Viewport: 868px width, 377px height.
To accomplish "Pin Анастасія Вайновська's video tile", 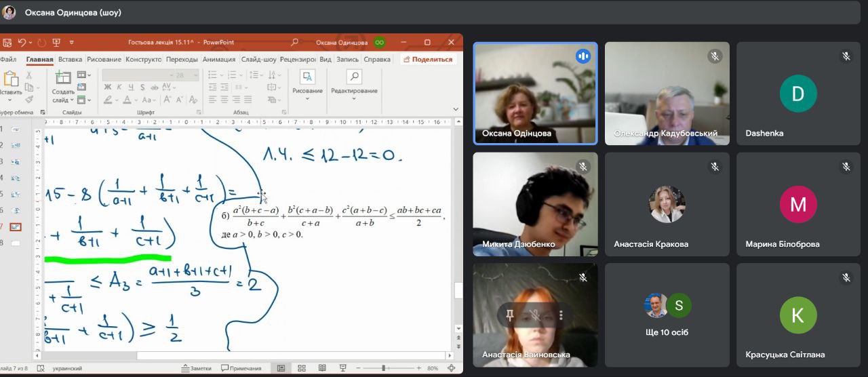I will [509, 315].
